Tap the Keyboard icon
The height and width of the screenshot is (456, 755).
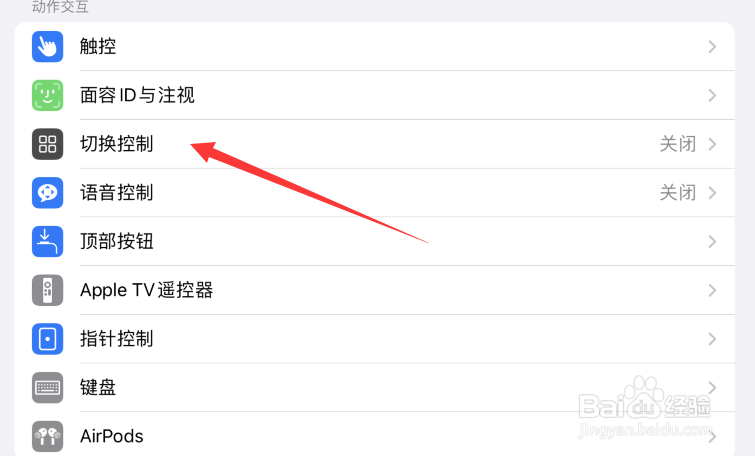pyautogui.click(x=47, y=388)
